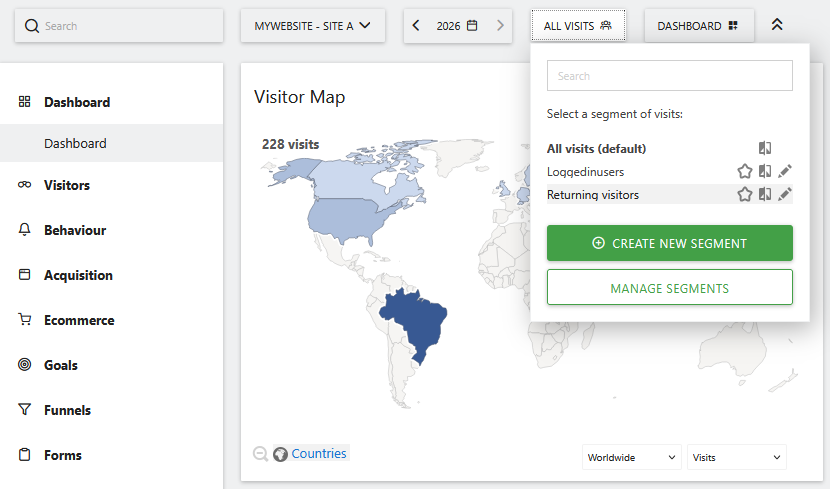Image resolution: width=830 pixels, height=489 pixels.
Task: Go to the Ecommerce section
Action: (78, 320)
